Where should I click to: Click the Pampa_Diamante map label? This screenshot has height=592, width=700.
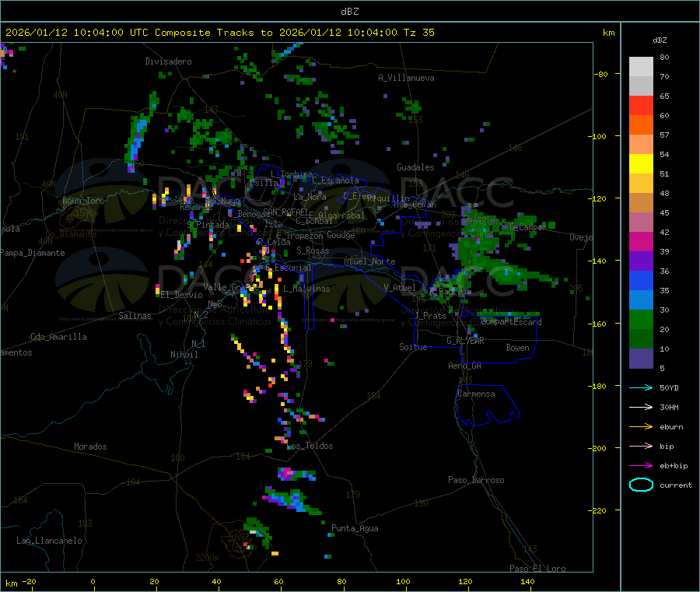(33, 253)
